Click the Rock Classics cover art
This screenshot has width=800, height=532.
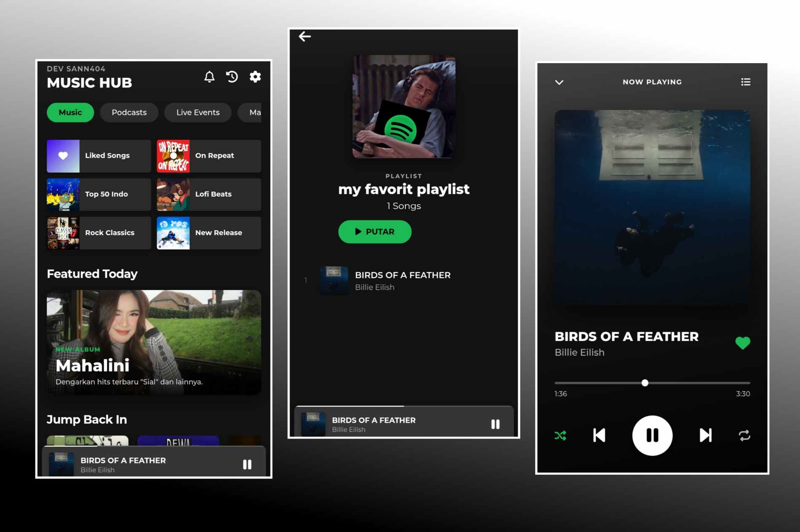[63, 233]
